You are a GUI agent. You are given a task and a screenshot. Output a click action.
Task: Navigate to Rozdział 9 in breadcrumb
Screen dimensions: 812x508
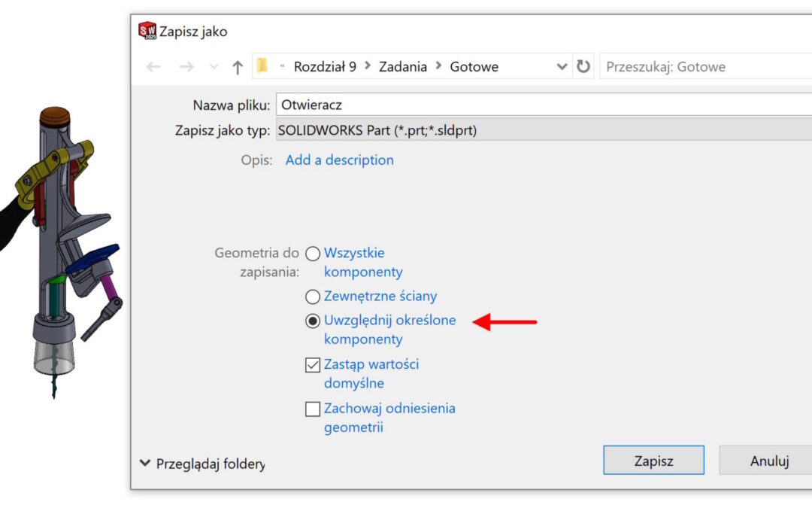tap(325, 66)
